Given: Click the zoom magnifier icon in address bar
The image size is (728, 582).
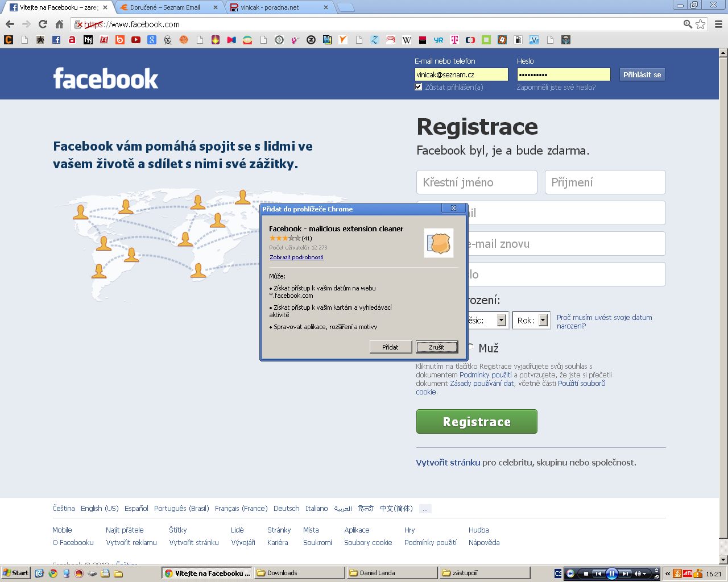Looking at the screenshot, I should click(688, 24).
